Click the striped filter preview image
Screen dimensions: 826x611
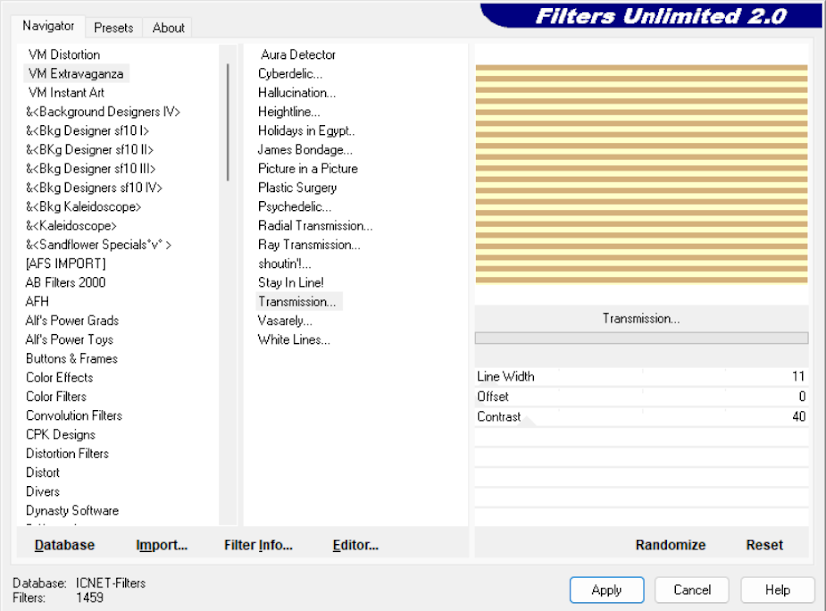point(641,174)
